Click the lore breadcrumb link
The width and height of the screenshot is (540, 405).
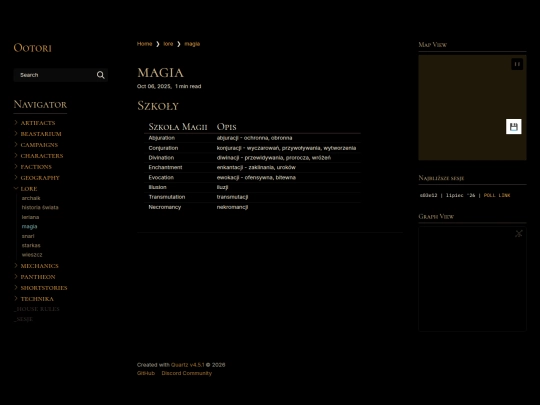coord(168,44)
